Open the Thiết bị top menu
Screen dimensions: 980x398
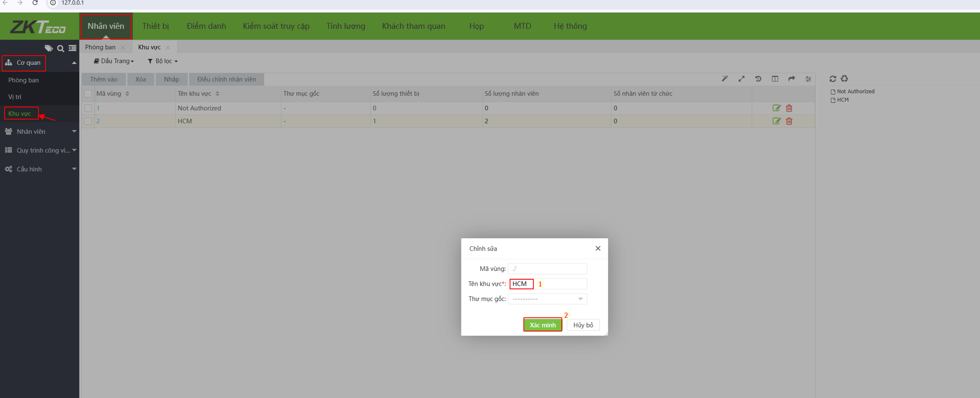155,26
